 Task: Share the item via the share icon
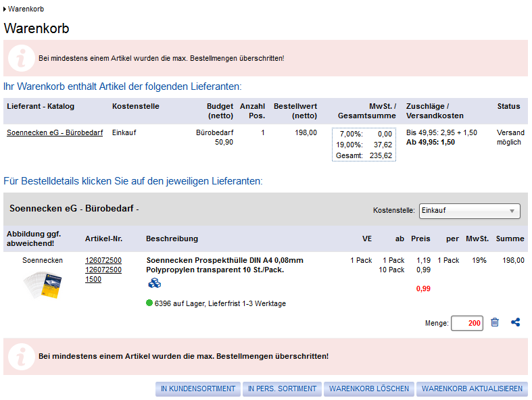point(515,322)
